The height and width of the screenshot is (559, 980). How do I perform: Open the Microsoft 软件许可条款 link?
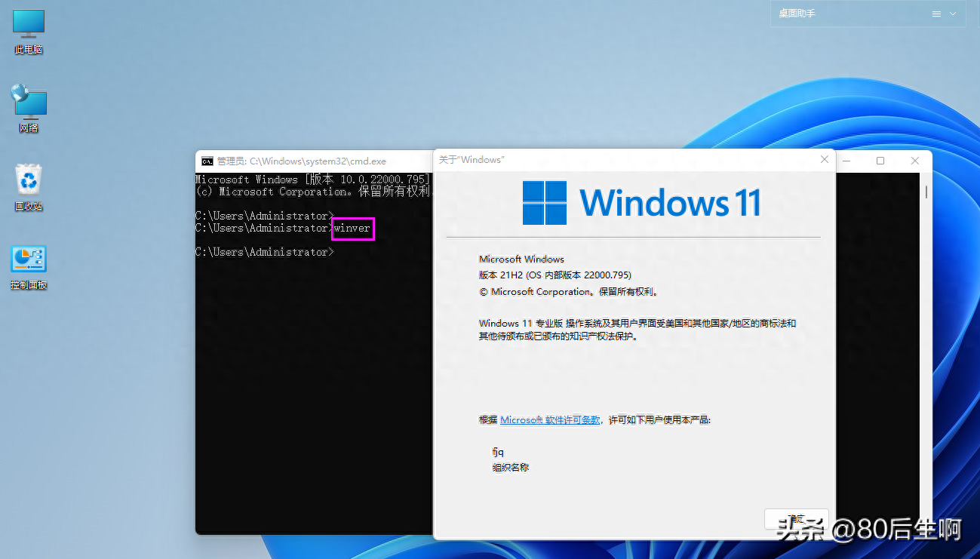tap(550, 420)
